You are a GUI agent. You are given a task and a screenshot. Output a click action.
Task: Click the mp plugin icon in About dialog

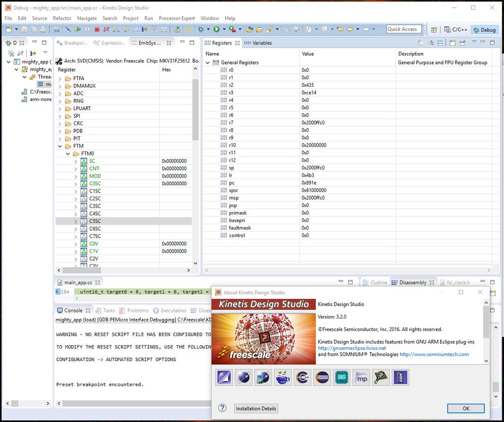point(361,377)
